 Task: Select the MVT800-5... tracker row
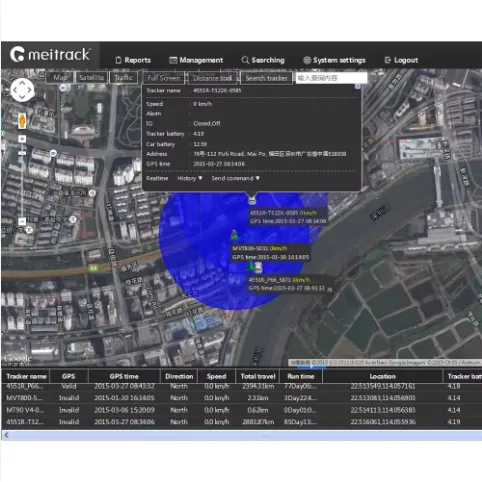point(242,398)
